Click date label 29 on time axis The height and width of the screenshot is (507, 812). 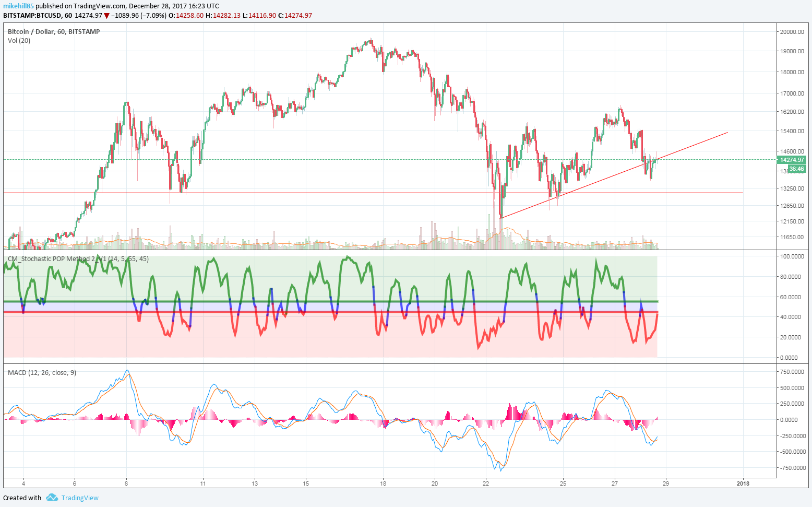[666, 484]
